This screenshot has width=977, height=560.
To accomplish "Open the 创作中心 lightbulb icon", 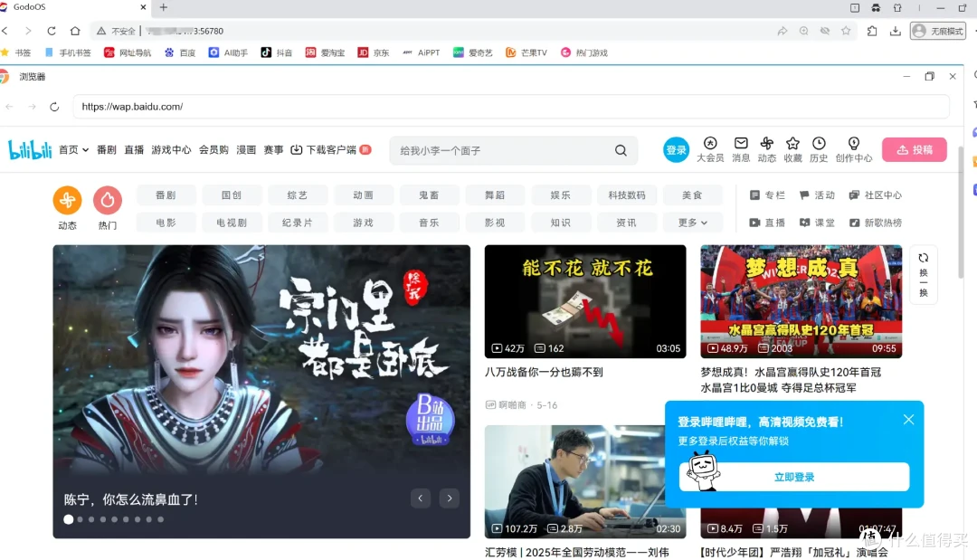I will pyautogui.click(x=854, y=143).
